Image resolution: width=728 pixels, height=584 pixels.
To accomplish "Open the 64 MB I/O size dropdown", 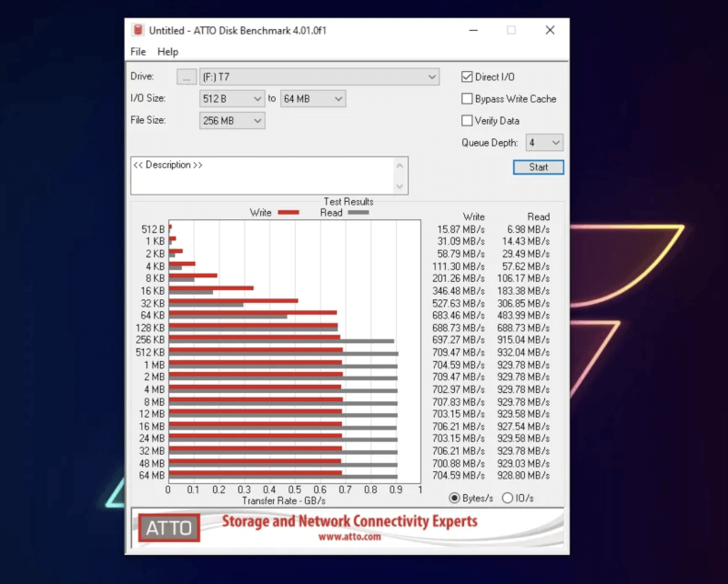I will click(313, 98).
